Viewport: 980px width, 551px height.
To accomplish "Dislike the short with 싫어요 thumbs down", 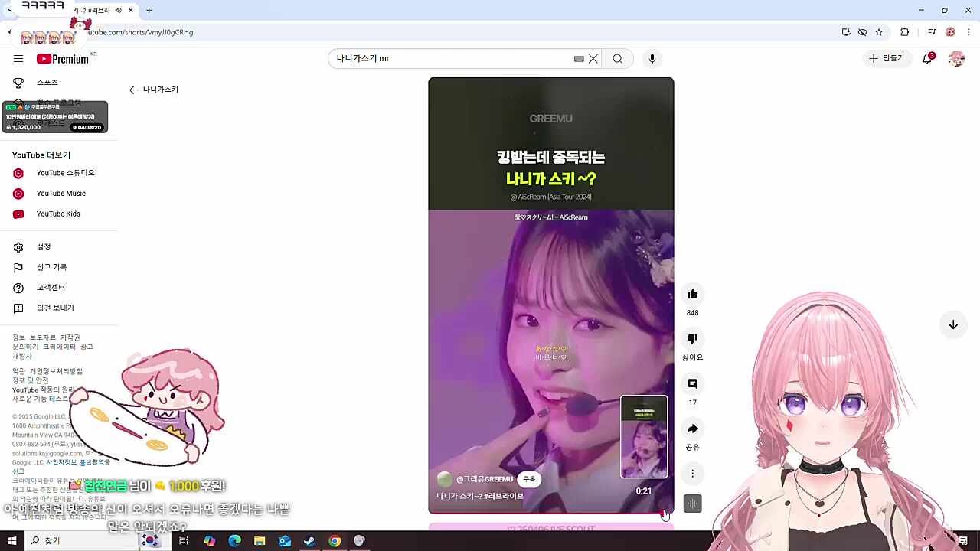I will click(693, 339).
